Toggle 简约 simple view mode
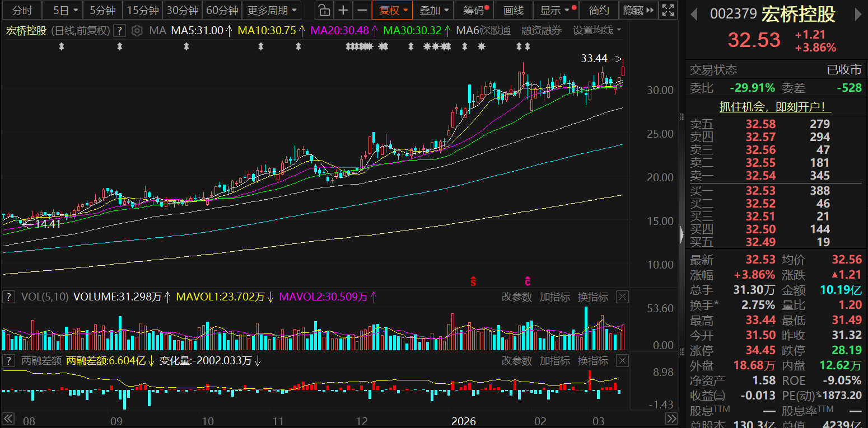Screen dimensions: 868x428 pos(599,10)
